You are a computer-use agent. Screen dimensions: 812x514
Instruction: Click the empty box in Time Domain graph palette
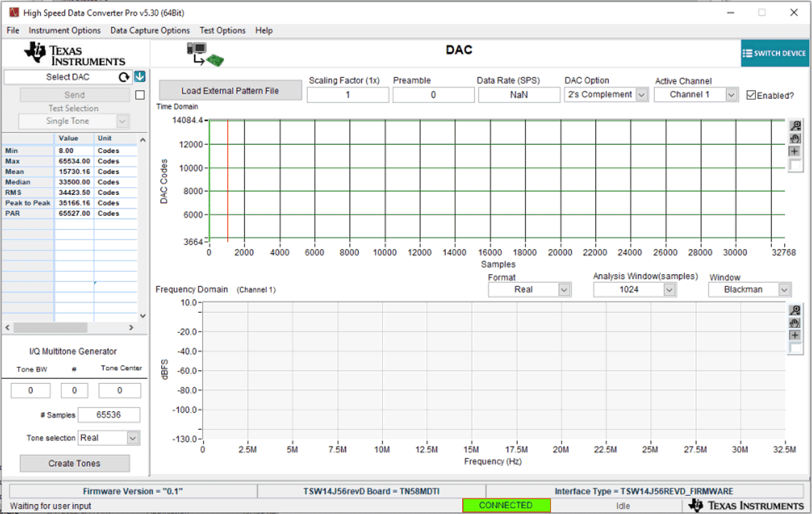(x=795, y=166)
